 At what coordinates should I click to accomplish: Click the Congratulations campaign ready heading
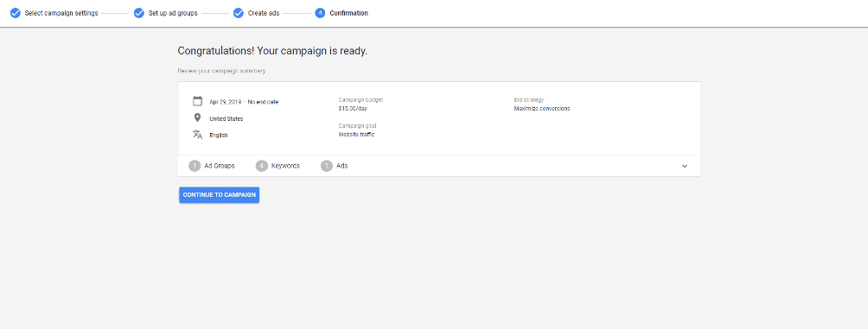pos(272,51)
